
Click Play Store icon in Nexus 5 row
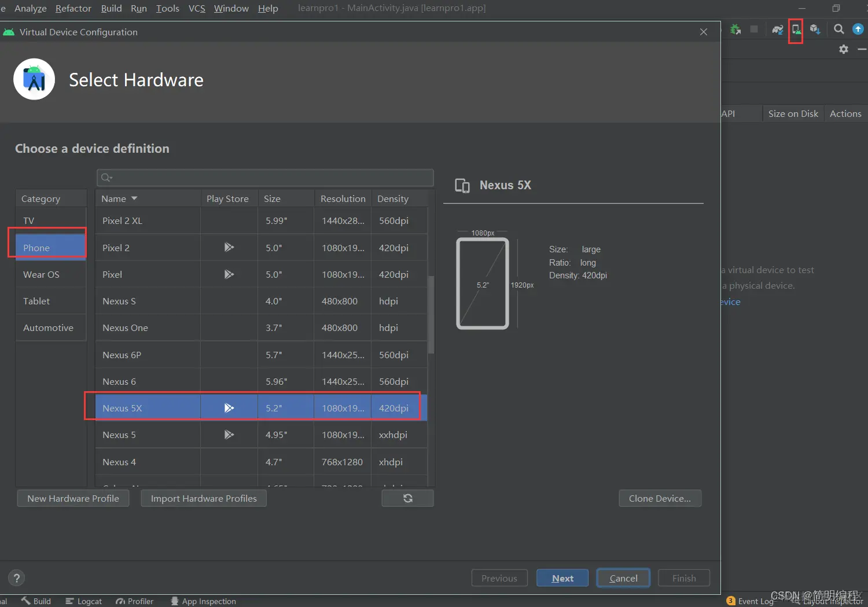pos(229,435)
